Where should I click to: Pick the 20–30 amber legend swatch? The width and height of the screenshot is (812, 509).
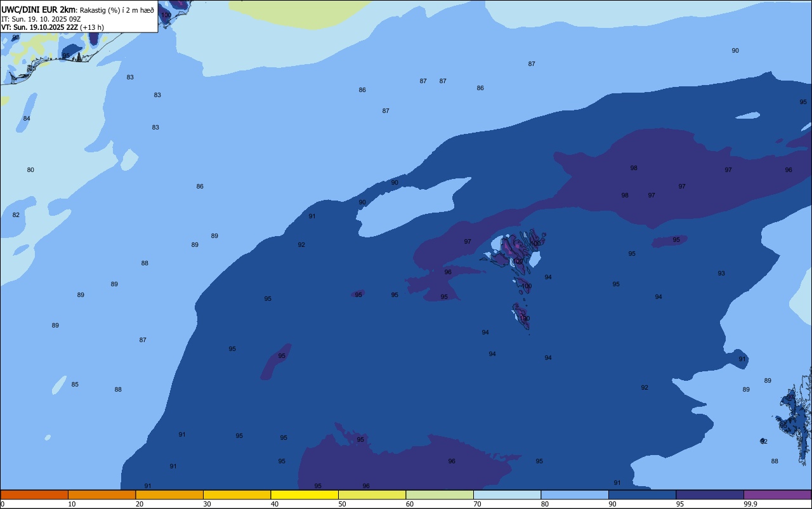pos(169,494)
